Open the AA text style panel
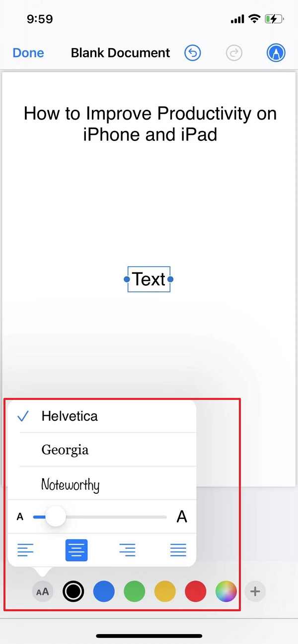The width and height of the screenshot is (298, 644). coord(43,591)
